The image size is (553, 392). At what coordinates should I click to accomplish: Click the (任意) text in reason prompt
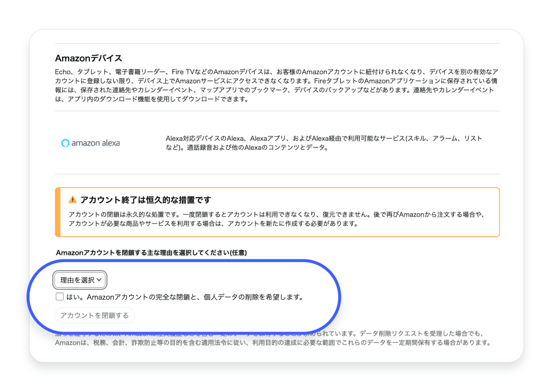click(x=238, y=252)
